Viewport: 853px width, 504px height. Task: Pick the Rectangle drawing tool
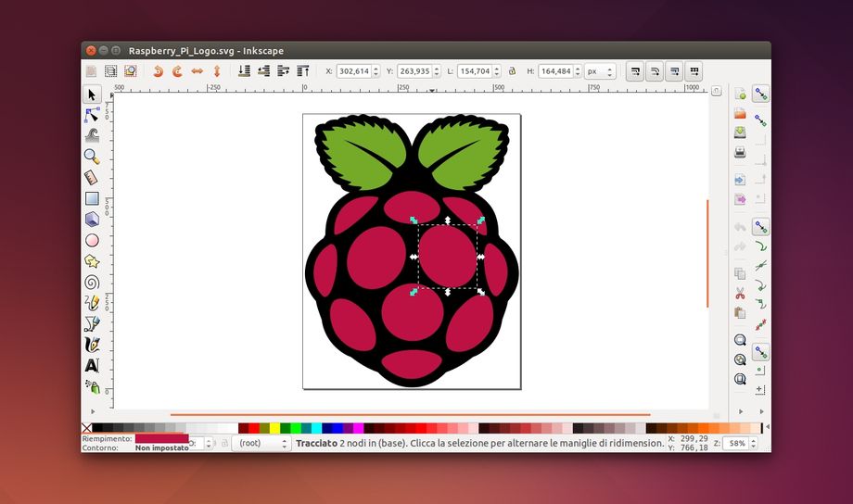[92, 197]
